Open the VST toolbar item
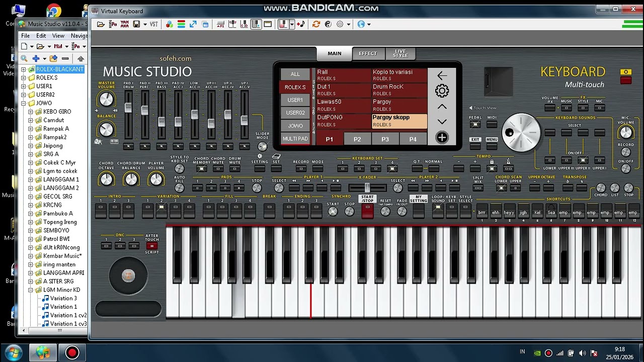644x362 pixels. [153, 24]
